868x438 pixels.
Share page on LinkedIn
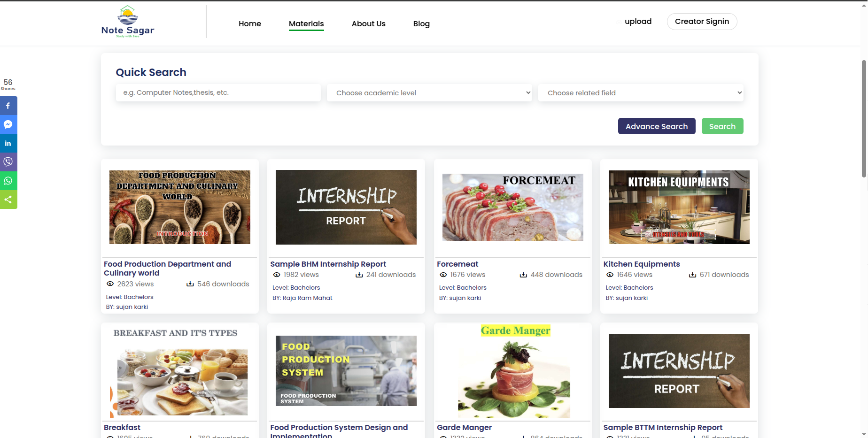click(x=8, y=143)
